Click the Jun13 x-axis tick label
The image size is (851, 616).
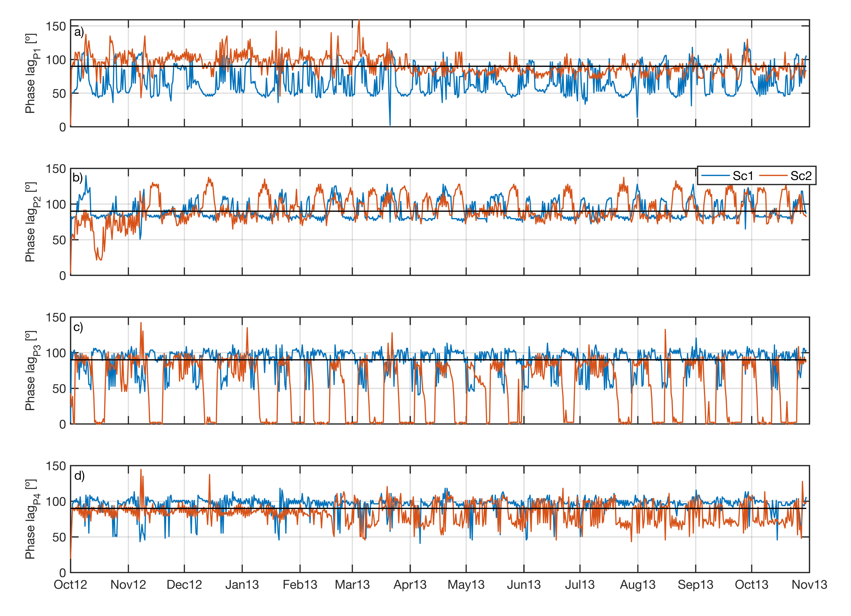pos(524,585)
